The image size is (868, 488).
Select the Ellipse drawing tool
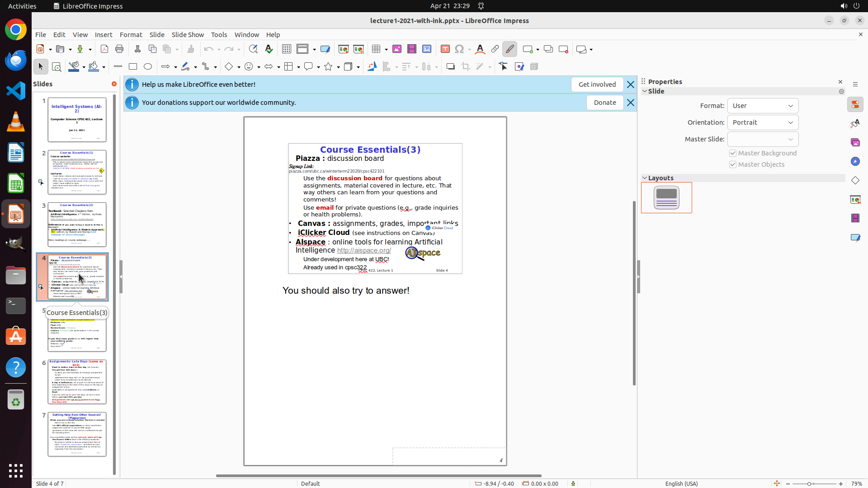click(x=148, y=67)
